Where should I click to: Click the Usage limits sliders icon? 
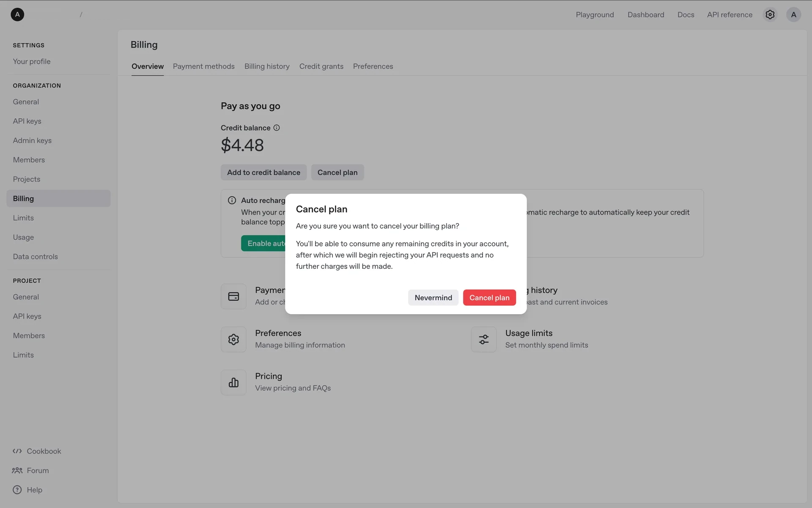(484, 340)
